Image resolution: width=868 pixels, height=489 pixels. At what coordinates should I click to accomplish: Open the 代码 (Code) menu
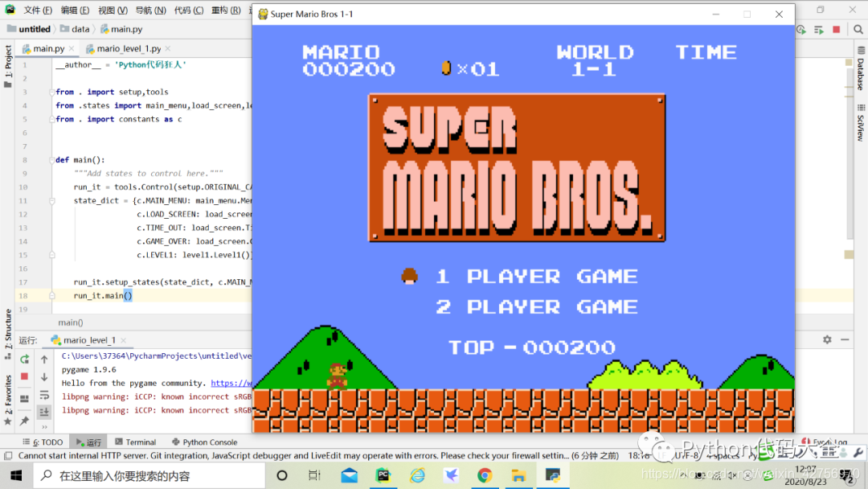coord(189,10)
